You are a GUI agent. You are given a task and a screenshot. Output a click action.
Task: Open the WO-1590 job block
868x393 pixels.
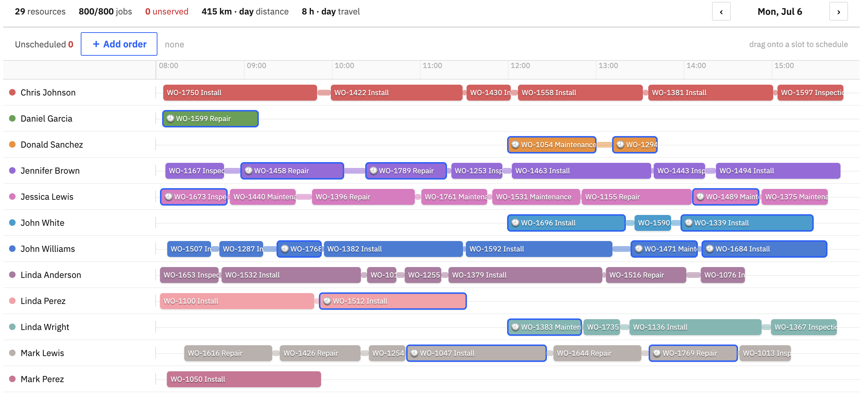tap(653, 223)
